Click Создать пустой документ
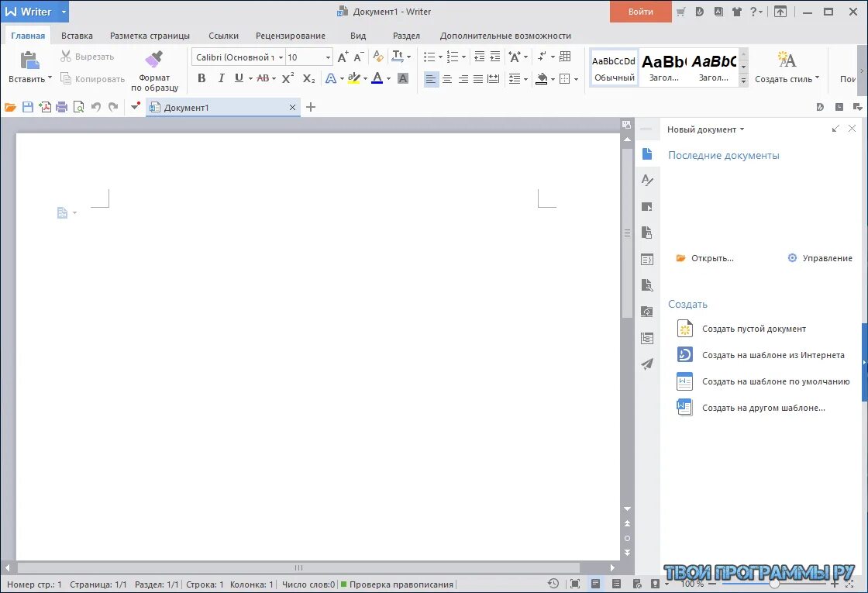Viewport: 868px width, 593px height. pos(741,329)
